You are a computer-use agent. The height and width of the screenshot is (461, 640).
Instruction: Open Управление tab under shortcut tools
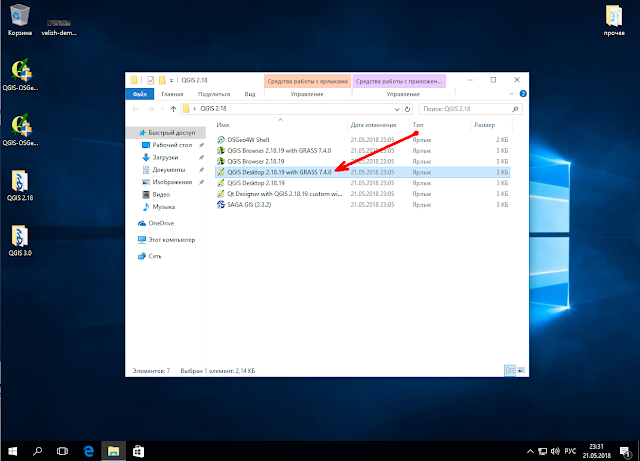pyautogui.click(x=307, y=94)
